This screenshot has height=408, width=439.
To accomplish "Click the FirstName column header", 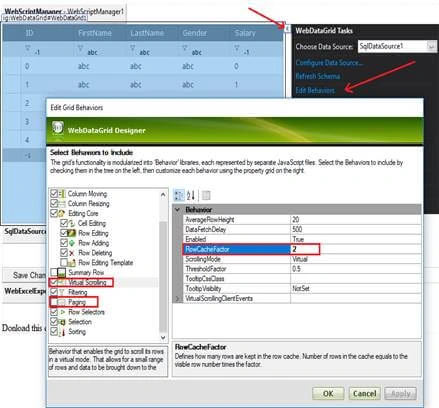I will 95,33.
